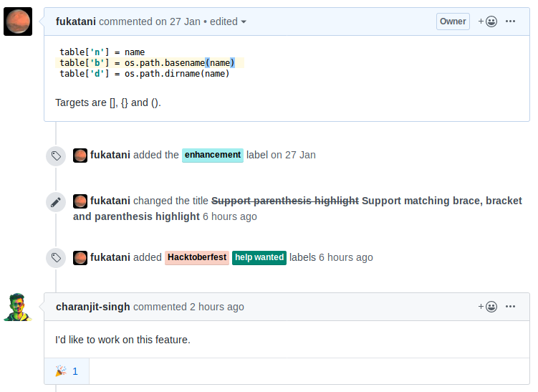Click charanjit-singh's profile avatar
The image size is (538, 392).
pos(18,307)
